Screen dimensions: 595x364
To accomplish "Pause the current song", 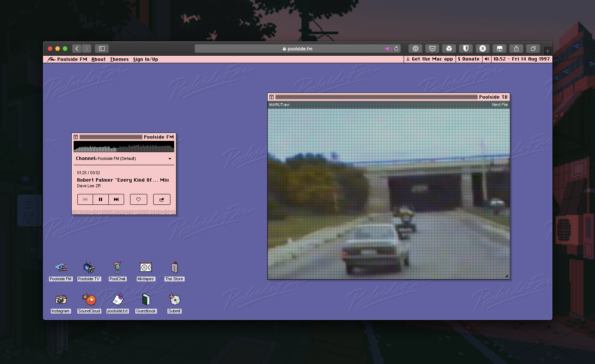I will click(x=101, y=199).
